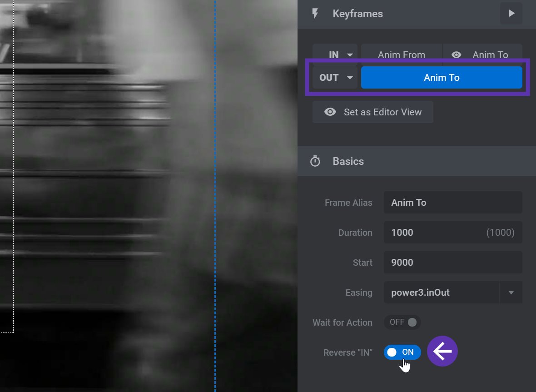
Task: Open the OUT keyframe dropdown
Action: (x=335, y=78)
